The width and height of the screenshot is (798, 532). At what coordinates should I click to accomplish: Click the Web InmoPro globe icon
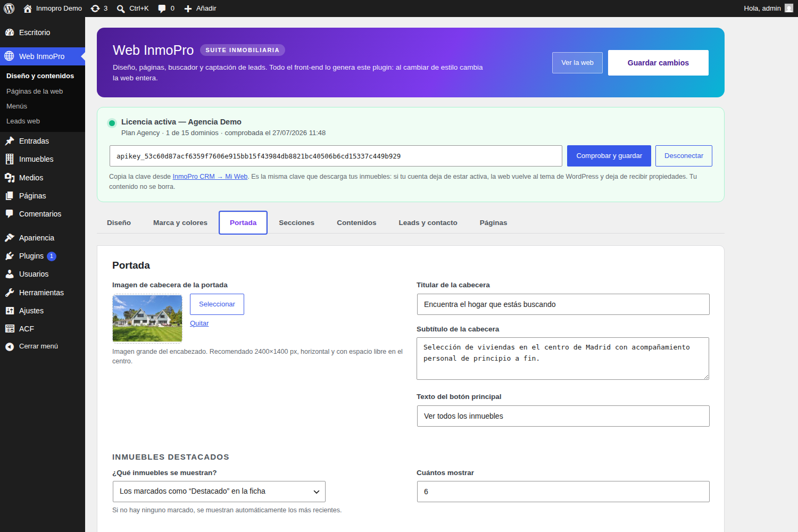tap(10, 56)
